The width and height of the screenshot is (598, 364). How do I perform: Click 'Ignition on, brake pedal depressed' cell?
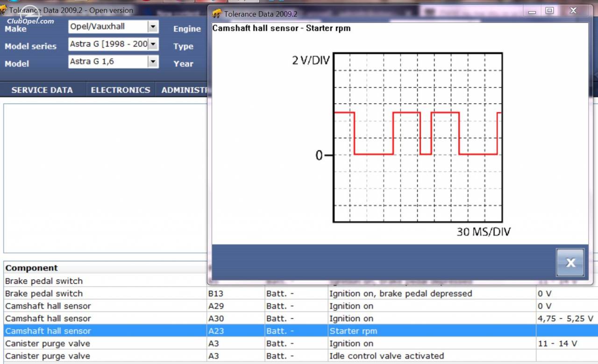coord(432,294)
